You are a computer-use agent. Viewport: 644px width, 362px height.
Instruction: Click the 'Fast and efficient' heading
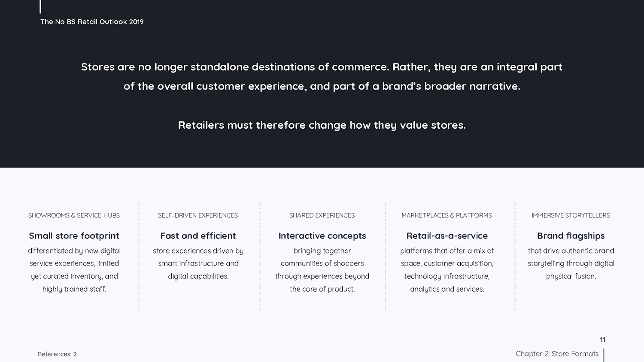(198, 236)
